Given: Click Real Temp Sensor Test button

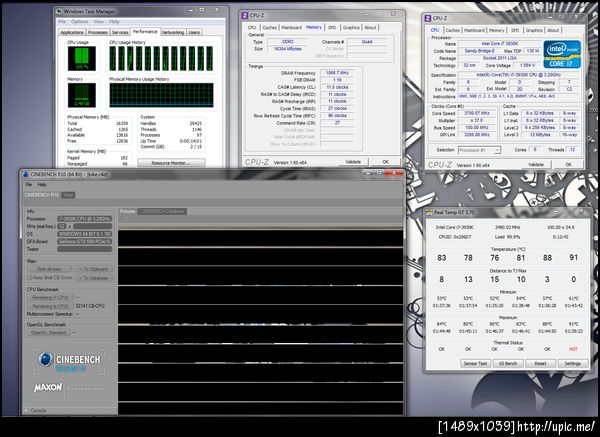Looking at the screenshot, I should [x=475, y=364].
